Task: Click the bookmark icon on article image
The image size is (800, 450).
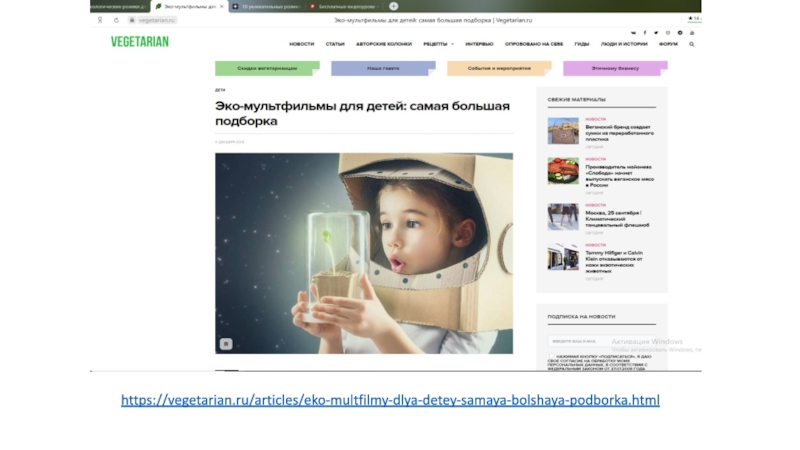Action: [x=226, y=344]
